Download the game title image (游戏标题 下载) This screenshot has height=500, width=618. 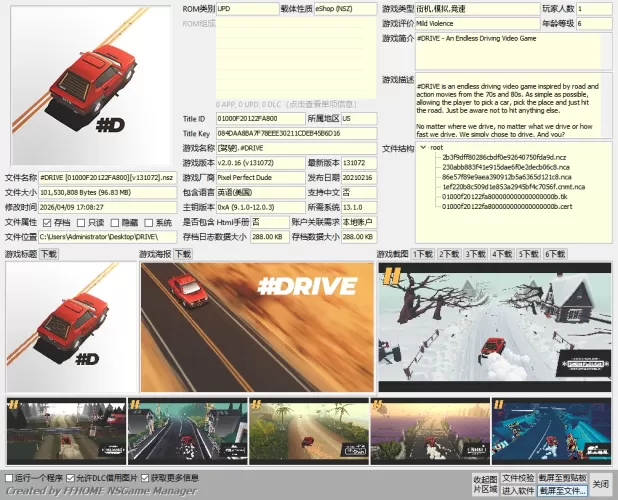49,254
